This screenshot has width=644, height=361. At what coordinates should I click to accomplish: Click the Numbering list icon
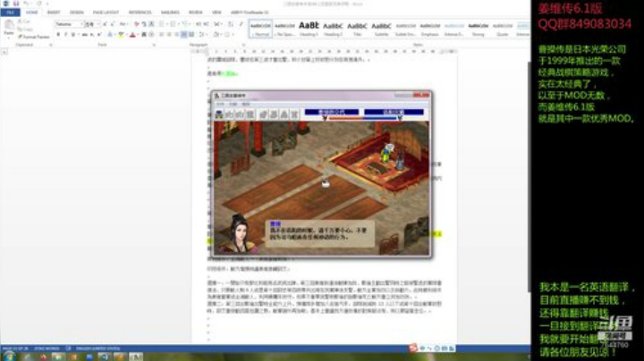[x=174, y=24]
